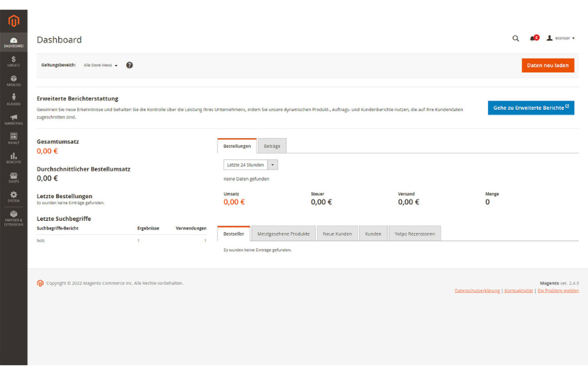Screen dimensions: 588x375
Task: Open the Katalog menu
Action: [x=13, y=81]
